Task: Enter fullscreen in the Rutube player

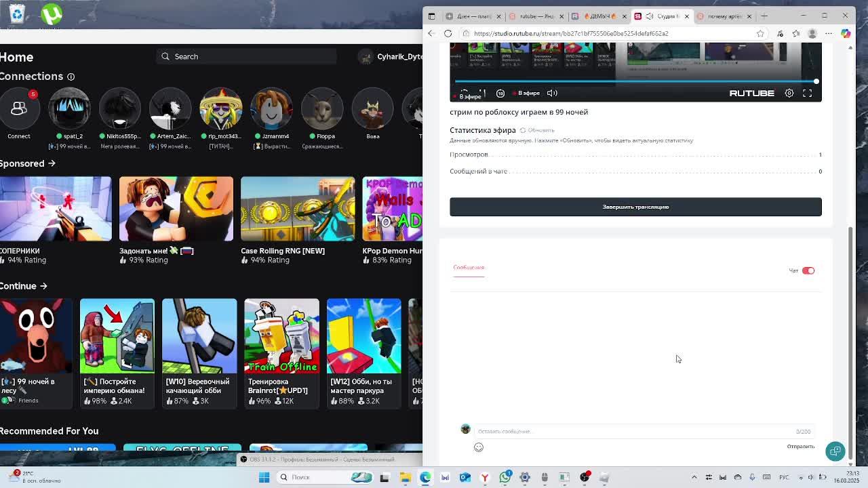Action: click(x=807, y=93)
